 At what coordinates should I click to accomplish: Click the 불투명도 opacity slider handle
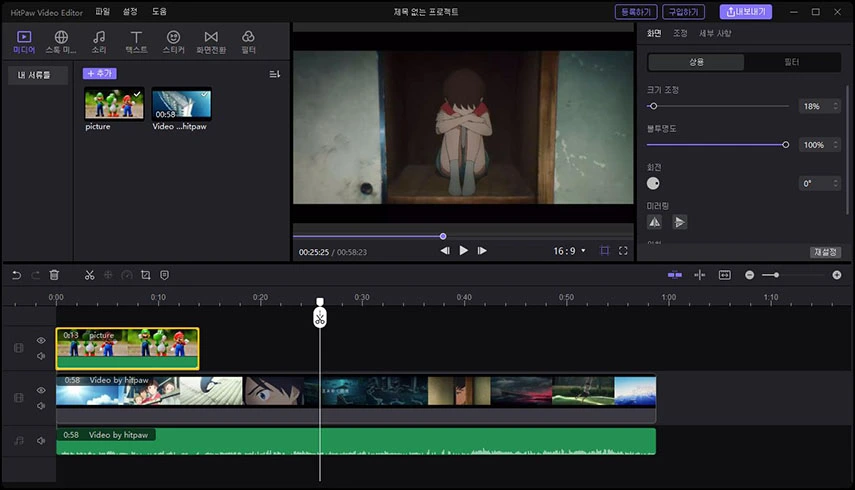pos(785,145)
